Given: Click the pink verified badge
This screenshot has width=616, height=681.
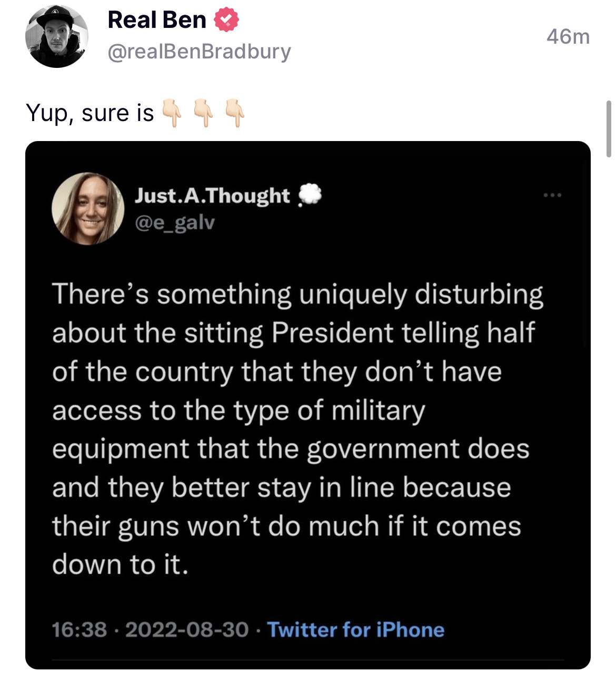Looking at the screenshot, I should (226, 20).
